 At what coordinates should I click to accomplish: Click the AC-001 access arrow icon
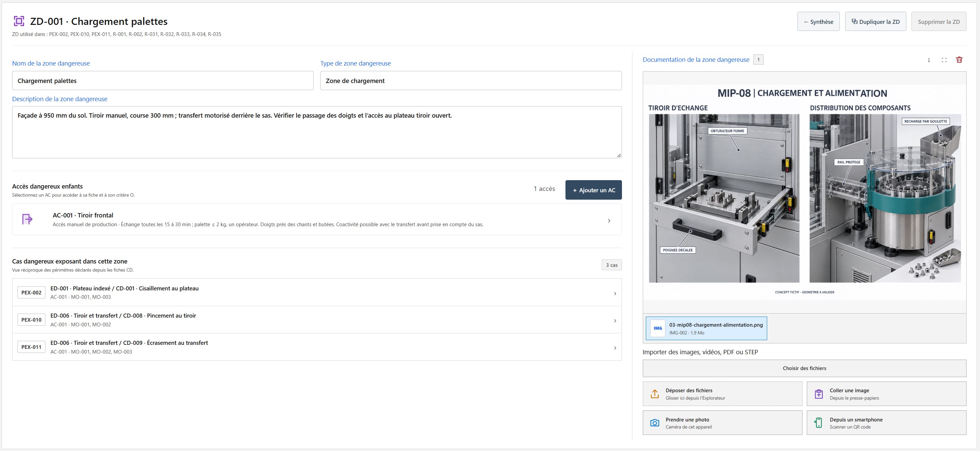27,219
